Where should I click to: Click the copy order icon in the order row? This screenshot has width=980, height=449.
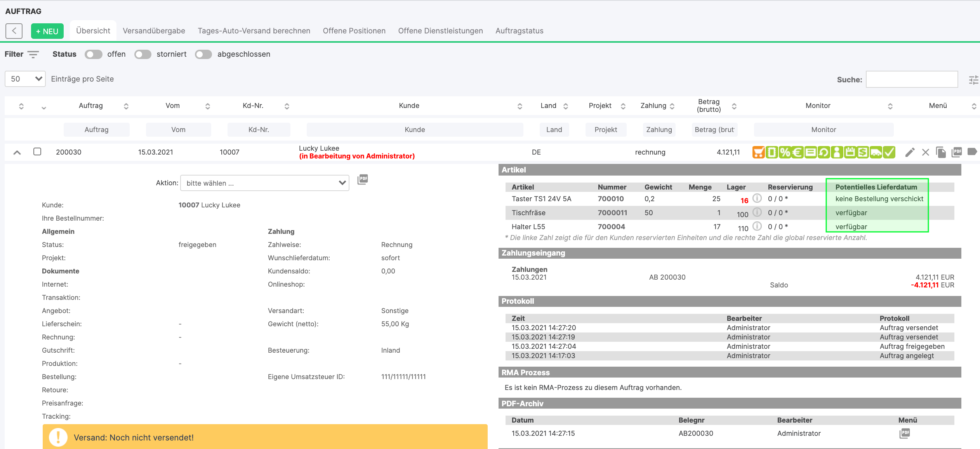[941, 152]
